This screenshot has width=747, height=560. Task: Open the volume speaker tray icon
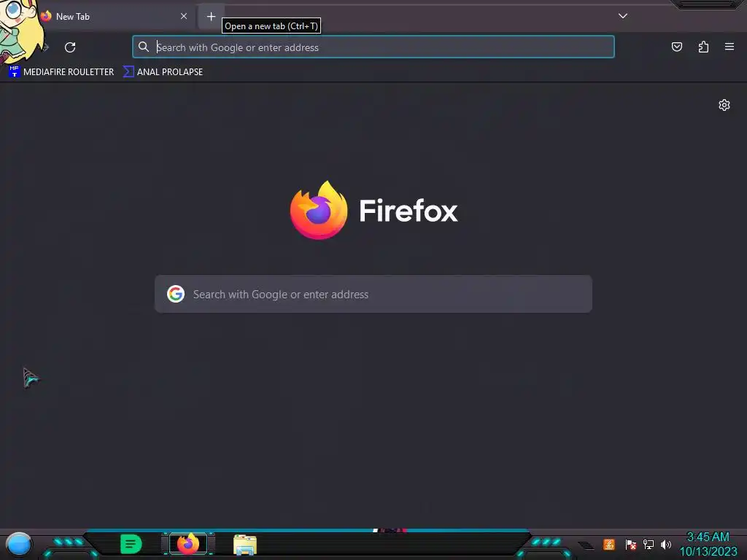[666, 544]
